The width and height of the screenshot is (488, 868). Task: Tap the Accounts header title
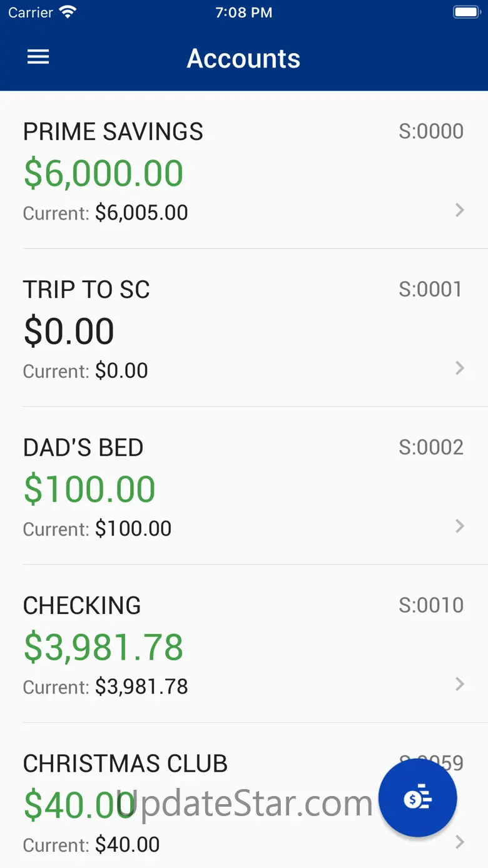pyautogui.click(x=243, y=59)
